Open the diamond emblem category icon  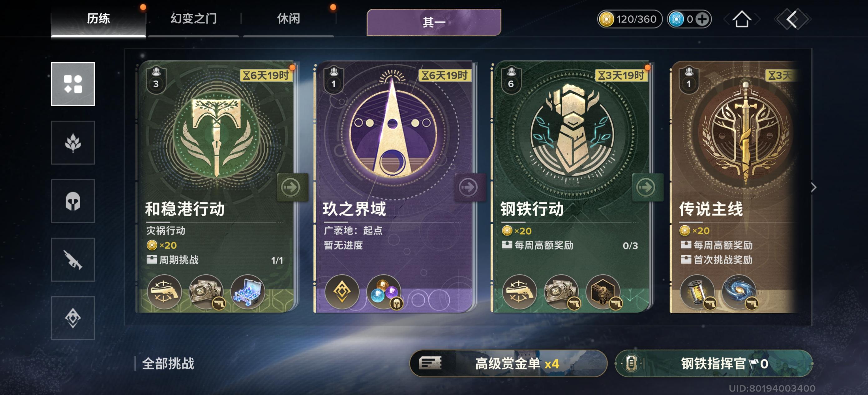coord(73,318)
